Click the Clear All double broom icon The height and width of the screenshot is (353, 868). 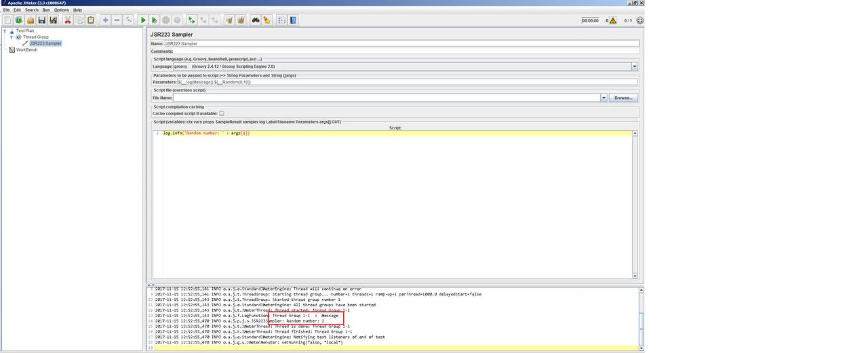241,20
